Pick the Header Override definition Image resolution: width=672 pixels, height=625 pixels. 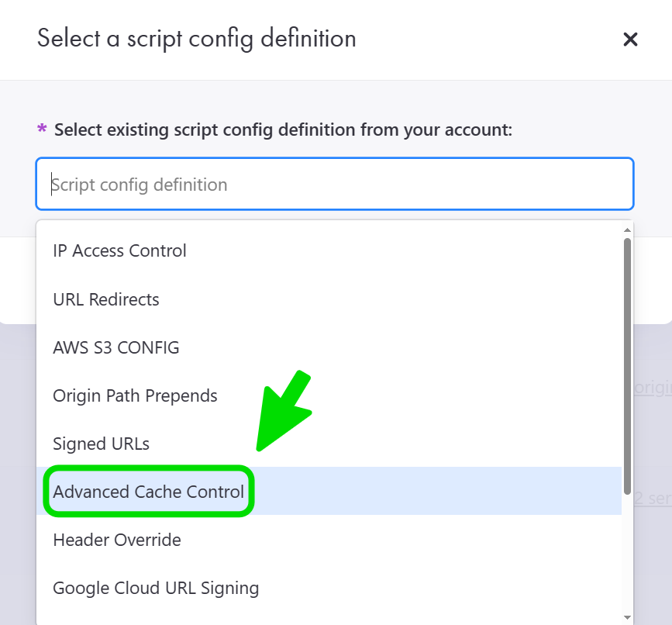[117, 540]
